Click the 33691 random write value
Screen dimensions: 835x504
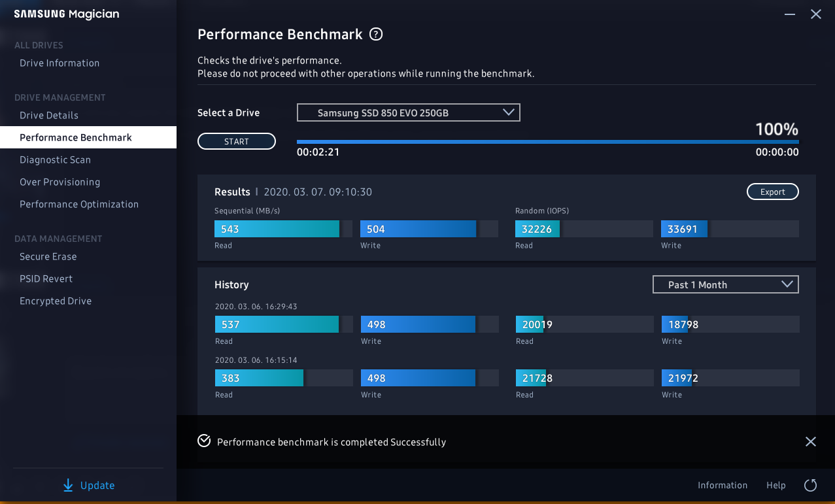681,229
